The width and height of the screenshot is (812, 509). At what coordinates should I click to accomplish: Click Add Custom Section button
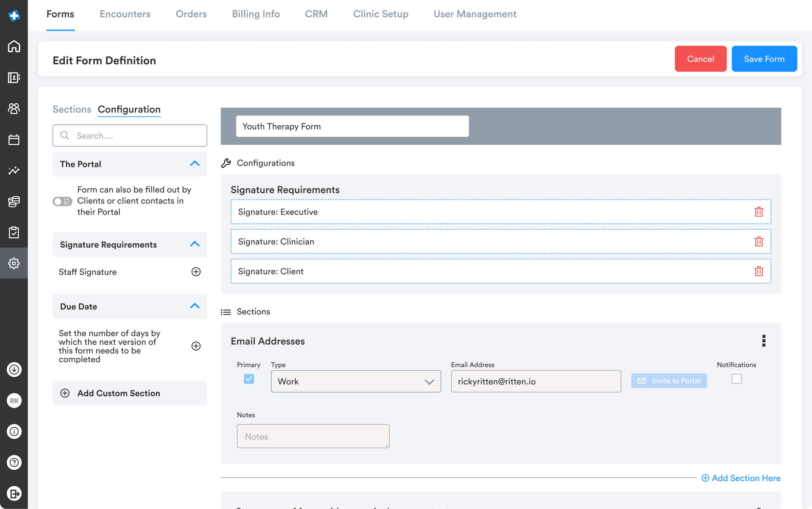pyautogui.click(x=130, y=393)
